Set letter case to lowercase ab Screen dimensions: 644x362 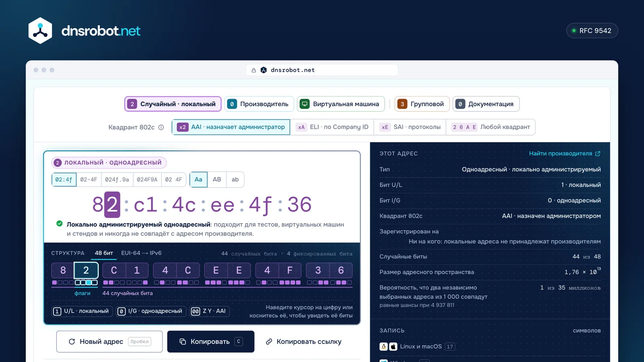(235, 179)
